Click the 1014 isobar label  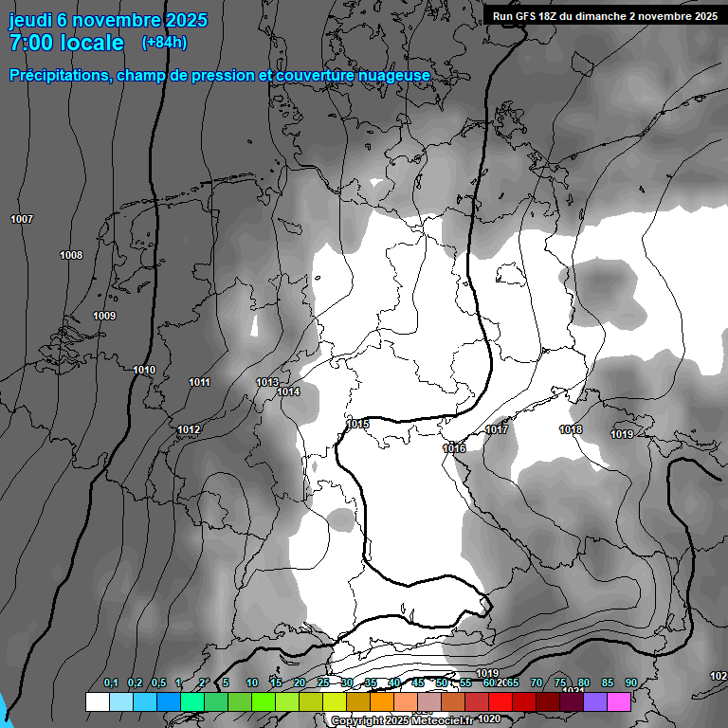point(288,391)
